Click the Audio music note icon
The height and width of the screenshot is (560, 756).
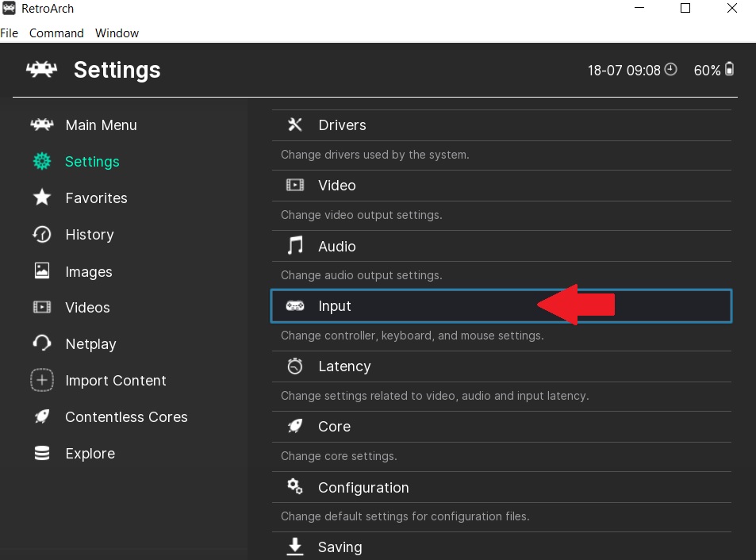pos(295,246)
